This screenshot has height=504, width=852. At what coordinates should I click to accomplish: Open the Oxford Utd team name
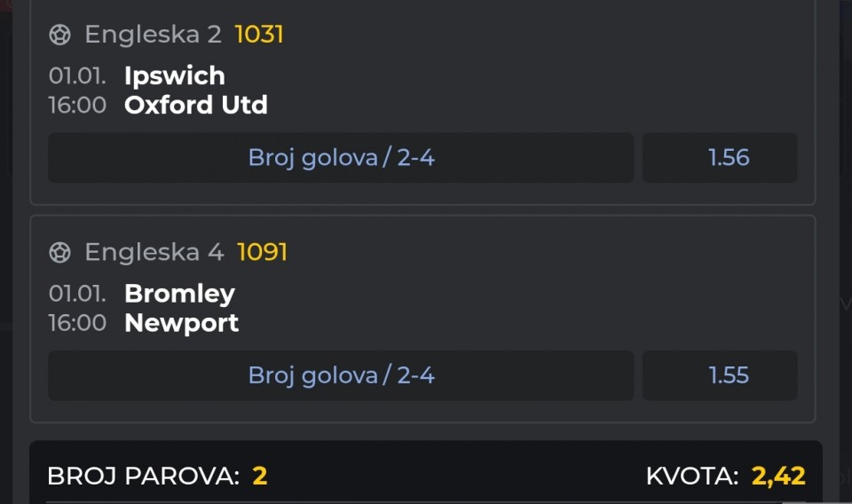point(196,105)
